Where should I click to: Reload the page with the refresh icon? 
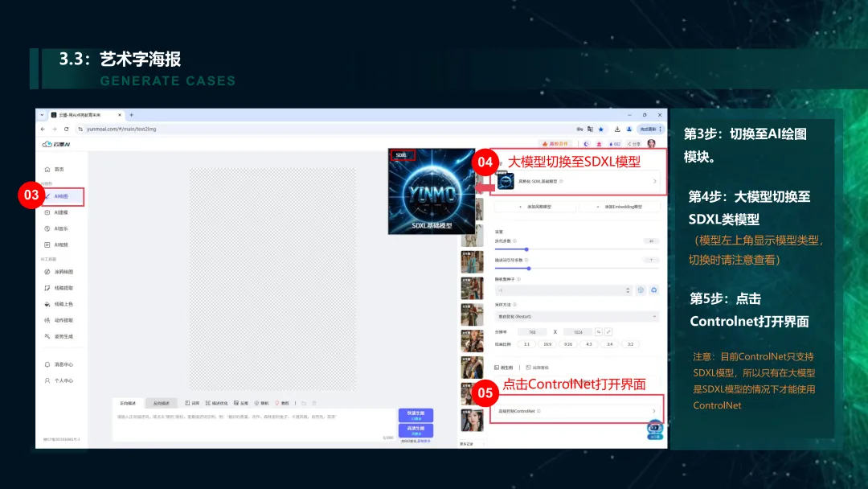[67, 129]
